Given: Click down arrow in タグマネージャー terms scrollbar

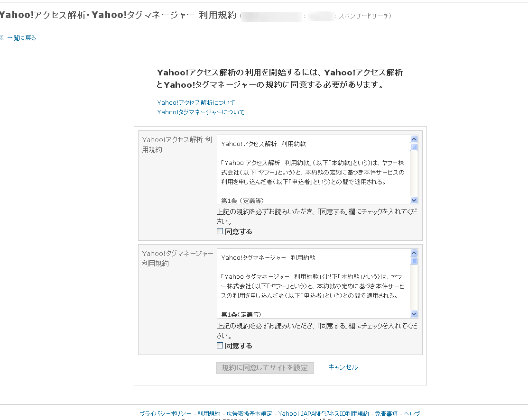Looking at the screenshot, I should 414,314.
